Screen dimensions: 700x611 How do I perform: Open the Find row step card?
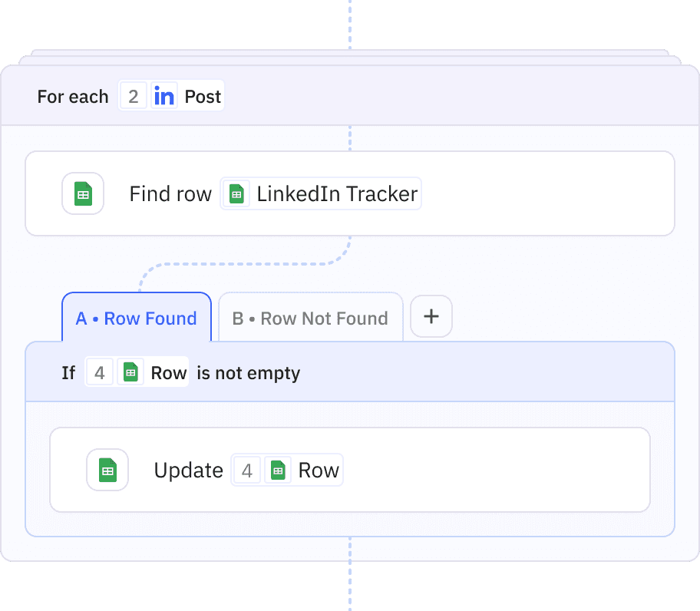(x=350, y=193)
